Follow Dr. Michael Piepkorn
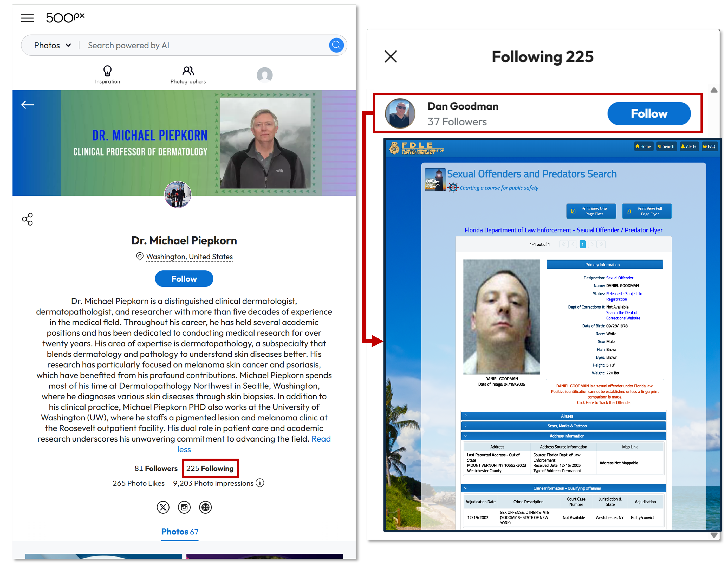 point(184,279)
